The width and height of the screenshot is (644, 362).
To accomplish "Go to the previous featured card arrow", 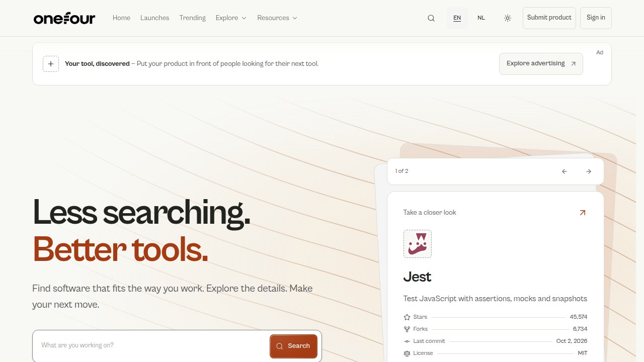I will pos(565,171).
